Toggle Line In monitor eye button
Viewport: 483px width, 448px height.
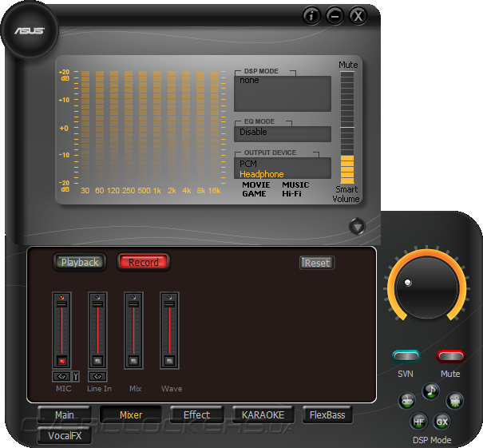pyautogui.click(x=97, y=376)
